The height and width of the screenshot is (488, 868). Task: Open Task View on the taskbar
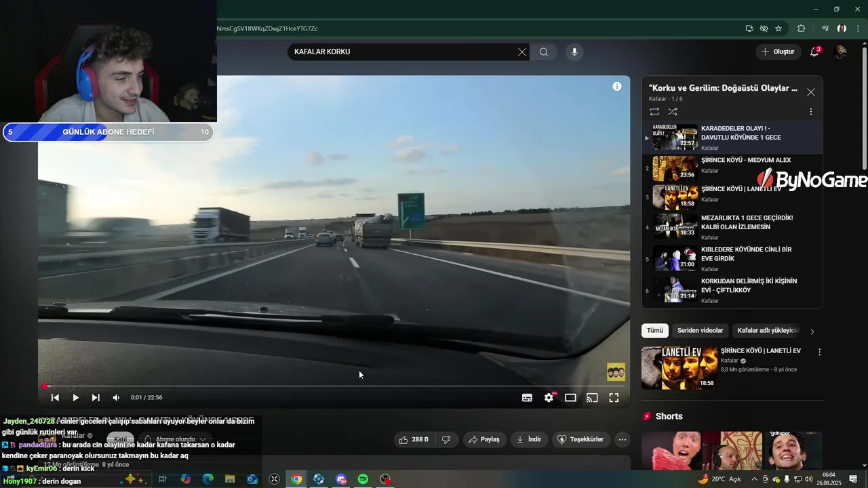pyautogui.click(x=163, y=479)
